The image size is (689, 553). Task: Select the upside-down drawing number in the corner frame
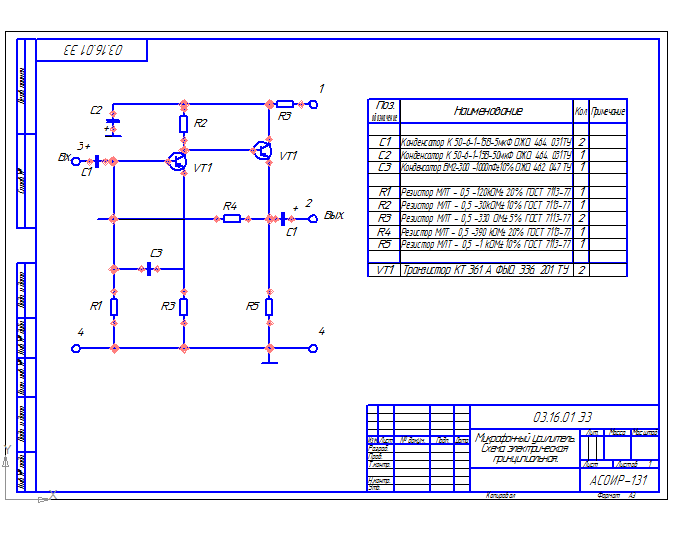(93, 50)
